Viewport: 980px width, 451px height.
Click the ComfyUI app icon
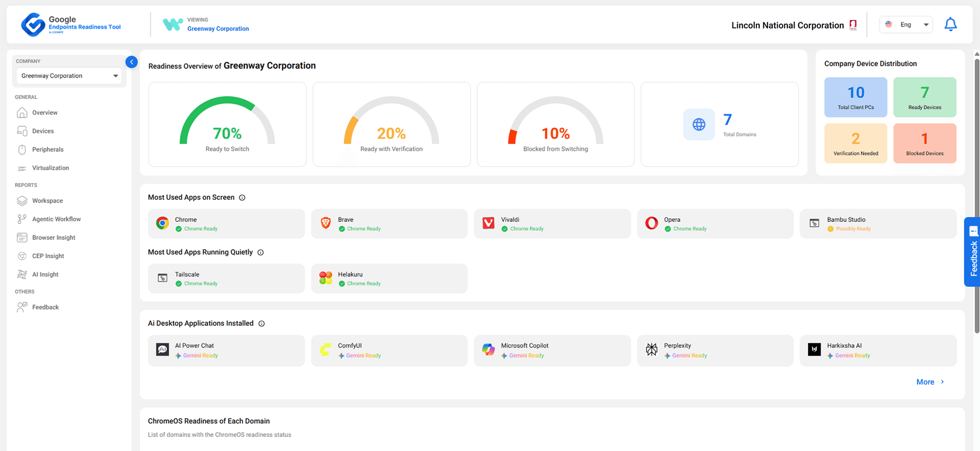click(326, 349)
